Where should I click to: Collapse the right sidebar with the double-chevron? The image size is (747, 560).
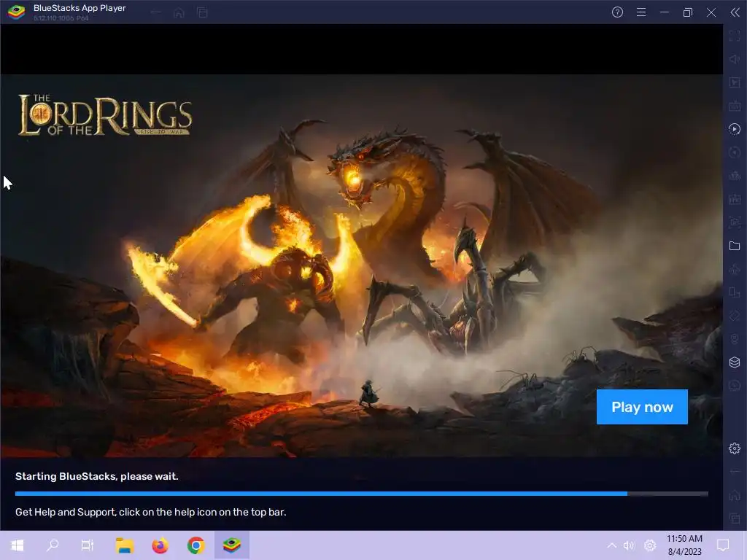pyautogui.click(x=735, y=12)
